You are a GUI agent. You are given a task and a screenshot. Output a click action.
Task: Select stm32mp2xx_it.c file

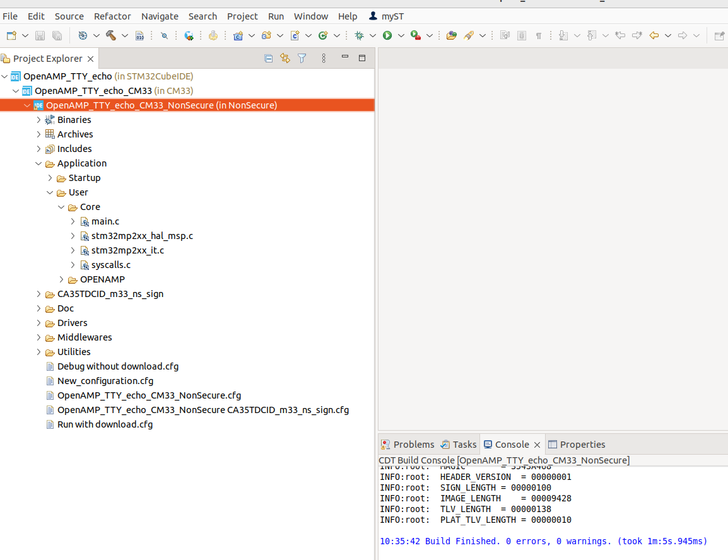(x=127, y=250)
